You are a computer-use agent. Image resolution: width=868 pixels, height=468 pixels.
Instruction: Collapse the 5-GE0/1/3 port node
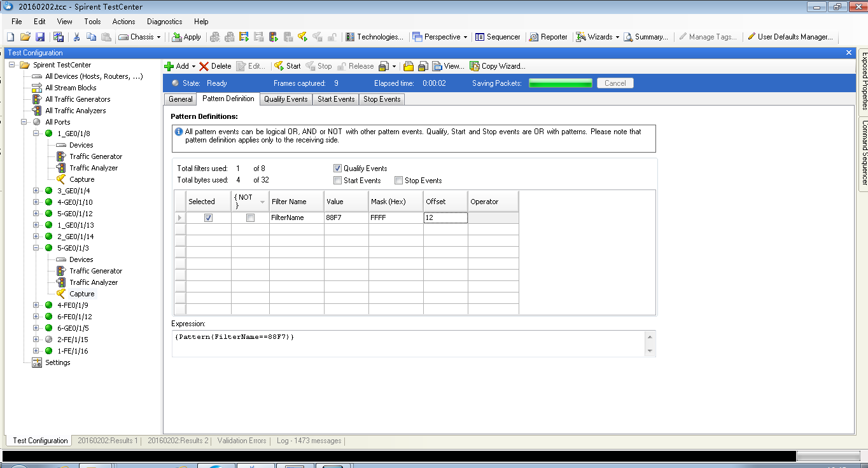tap(36, 248)
